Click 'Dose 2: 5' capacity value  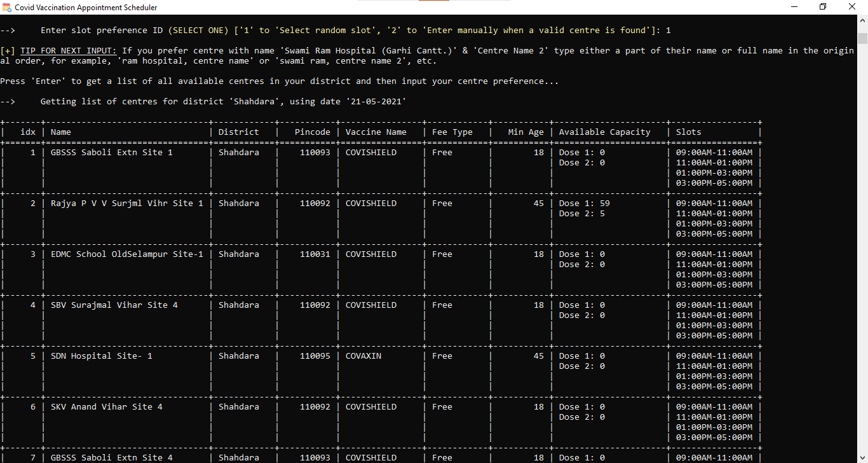coord(582,214)
